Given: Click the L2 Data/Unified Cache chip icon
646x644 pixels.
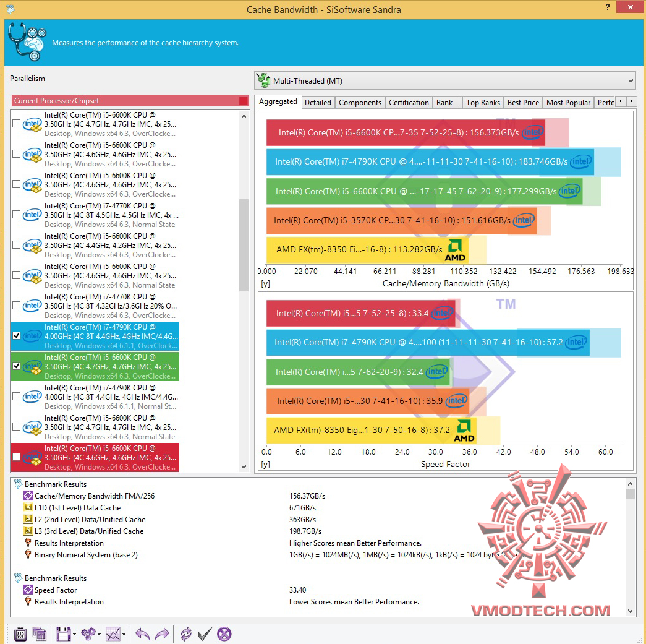Looking at the screenshot, I should click(28, 519).
